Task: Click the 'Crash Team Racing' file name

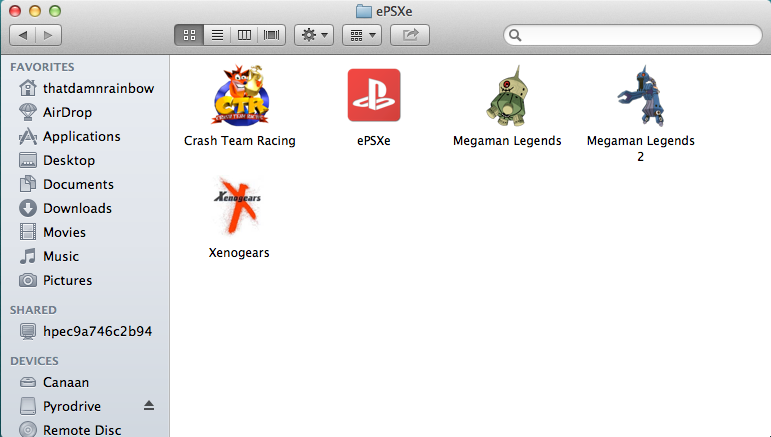Action: point(239,141)
